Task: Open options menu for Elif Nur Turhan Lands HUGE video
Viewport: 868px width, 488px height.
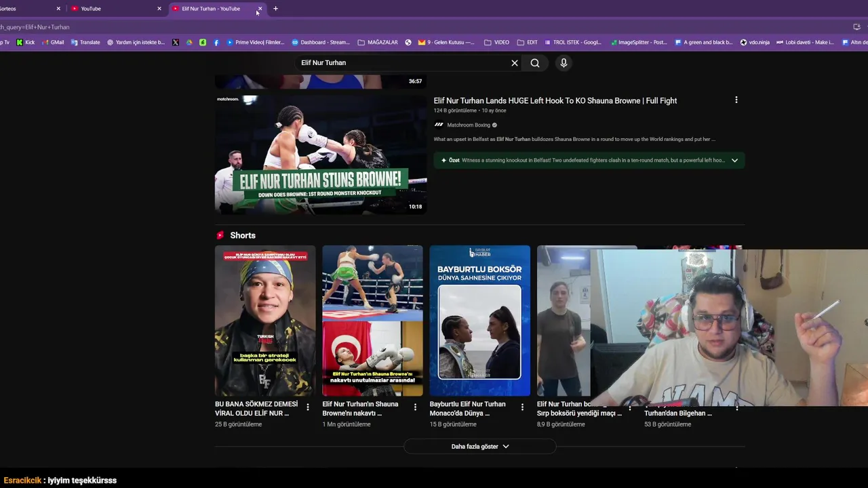Action: coord(736,100)
